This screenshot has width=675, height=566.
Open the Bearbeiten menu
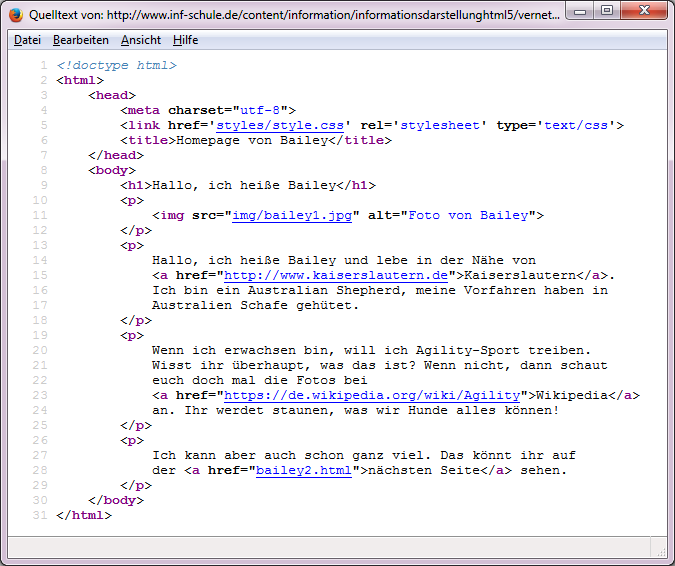pos(81,40)
